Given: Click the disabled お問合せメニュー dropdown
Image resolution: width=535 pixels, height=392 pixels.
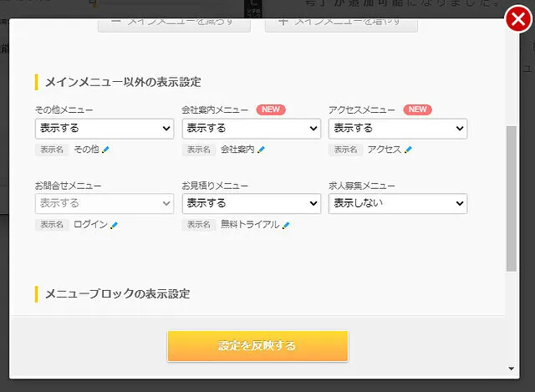Looking at the screenshot, I should pyautogui.click(x=104, y=204).
